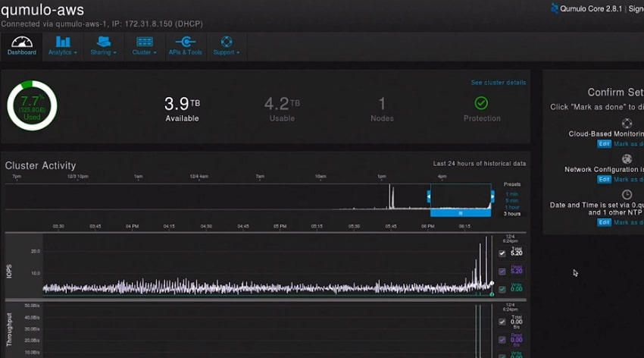Click the Presets label
644x358 pixels.
click(512, 184)
